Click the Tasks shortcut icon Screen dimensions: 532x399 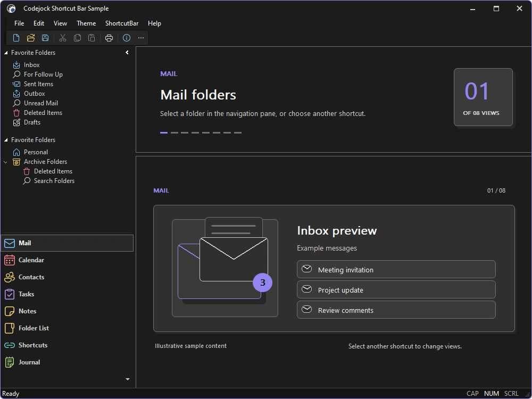point(10,294)
